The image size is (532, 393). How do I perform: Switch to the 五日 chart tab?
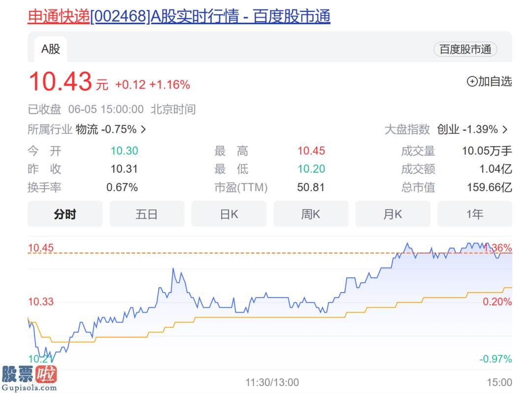tap(147, 214)
